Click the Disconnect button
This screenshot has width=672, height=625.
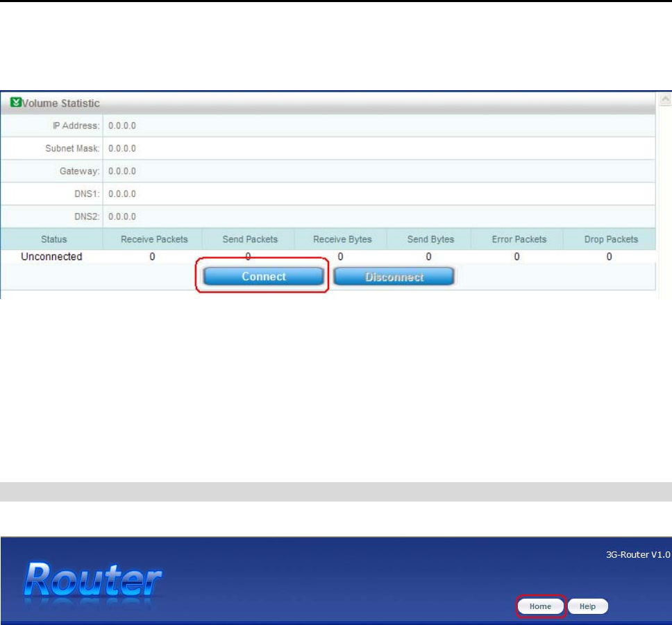point(394,277)
